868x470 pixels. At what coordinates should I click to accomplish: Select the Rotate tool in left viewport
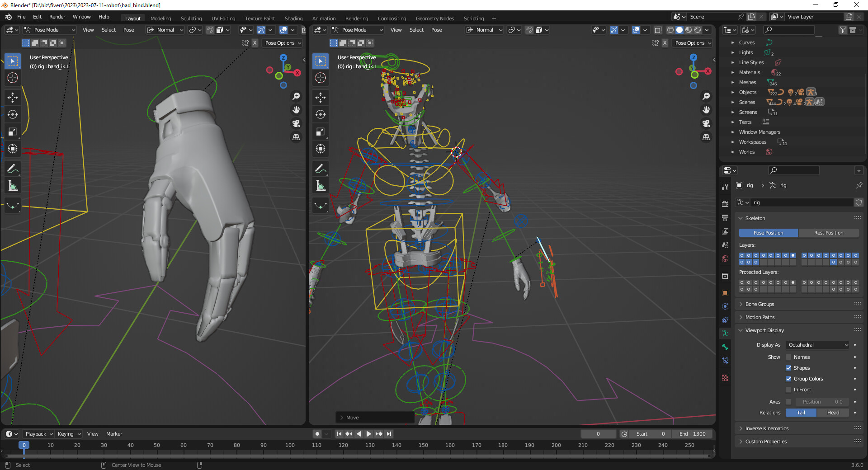13,114
